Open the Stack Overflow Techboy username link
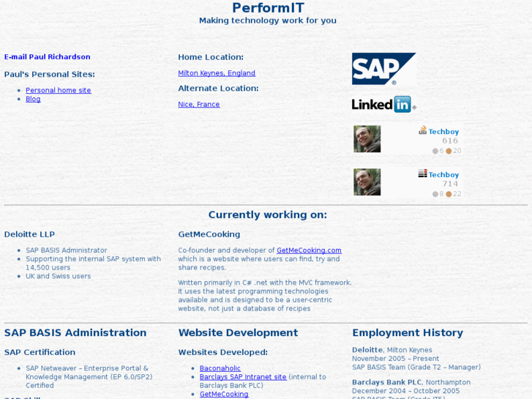This screenshot has height=399, width=532. pos(443,132)
